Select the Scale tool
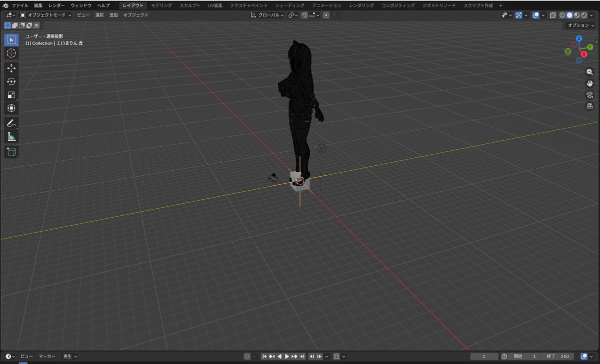The height and width of the screenshot is (364, 600). coord(11,95)
